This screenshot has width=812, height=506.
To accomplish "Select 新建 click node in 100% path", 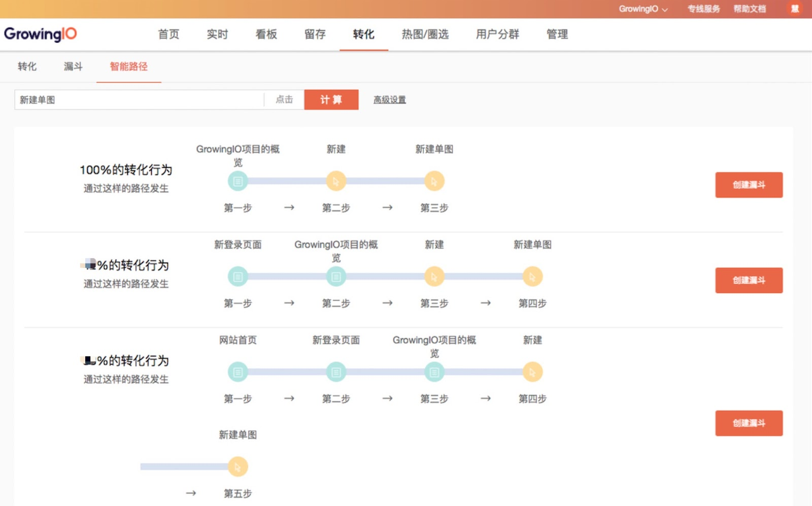I will tap(336, 181).
